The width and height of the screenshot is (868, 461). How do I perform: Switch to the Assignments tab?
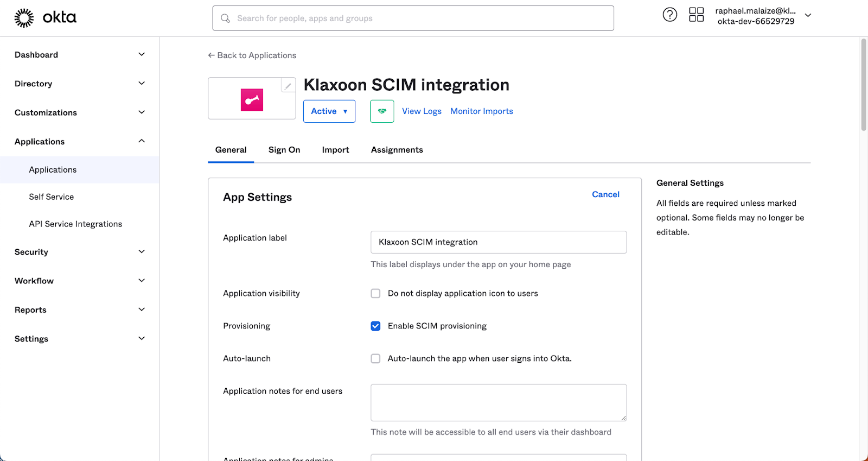397,150
